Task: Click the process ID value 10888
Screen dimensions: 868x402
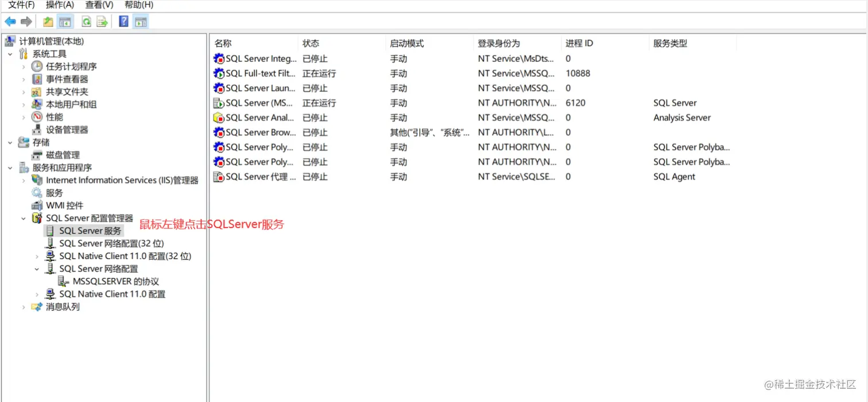Action: click(578, 73)
